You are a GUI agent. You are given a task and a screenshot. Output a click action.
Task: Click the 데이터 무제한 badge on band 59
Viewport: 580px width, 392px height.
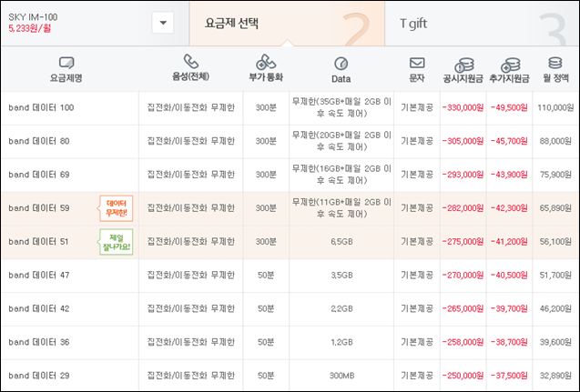click(117, 208)
